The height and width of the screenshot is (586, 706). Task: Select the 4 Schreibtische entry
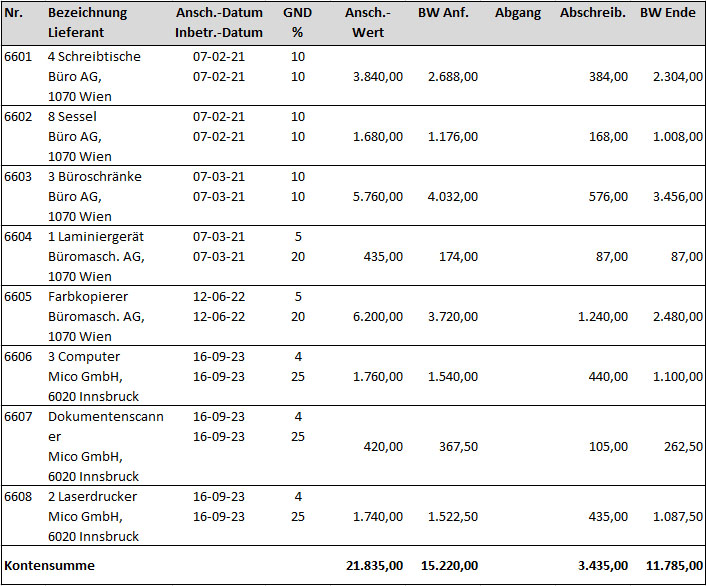(x=94, y=57)
